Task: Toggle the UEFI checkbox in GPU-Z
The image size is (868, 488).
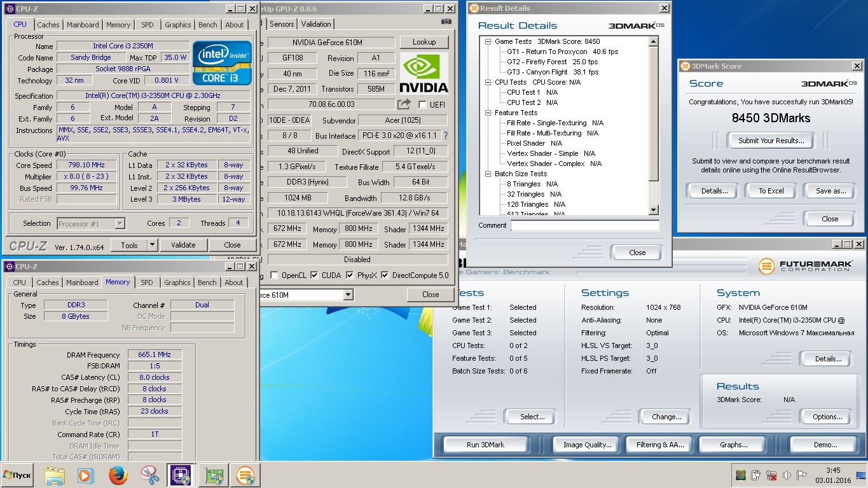Action: pyautogui.click(x=423, y=104)
